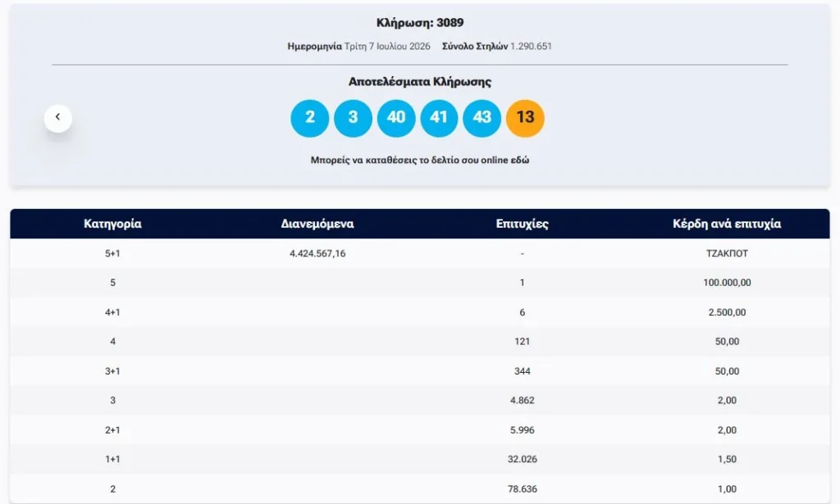Go to the previous draw arrow
The height and width of the screenshot is (504, 840).
(58, 118)
